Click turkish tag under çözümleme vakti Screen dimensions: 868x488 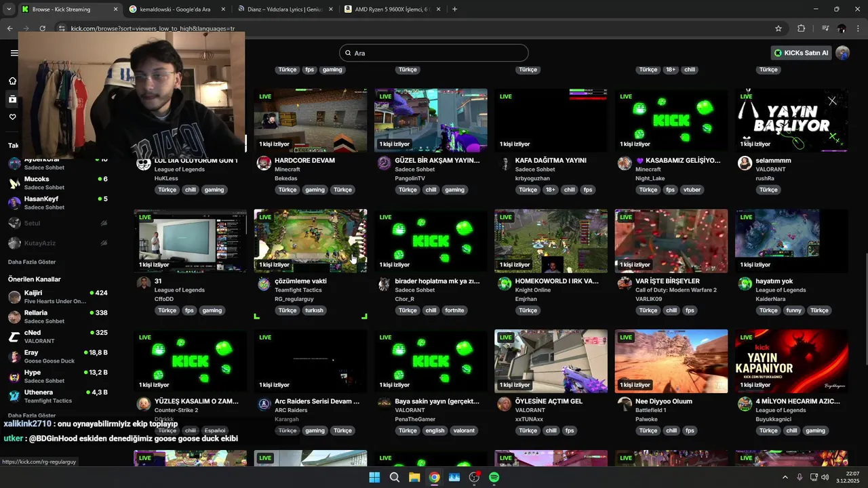(314, 310)
